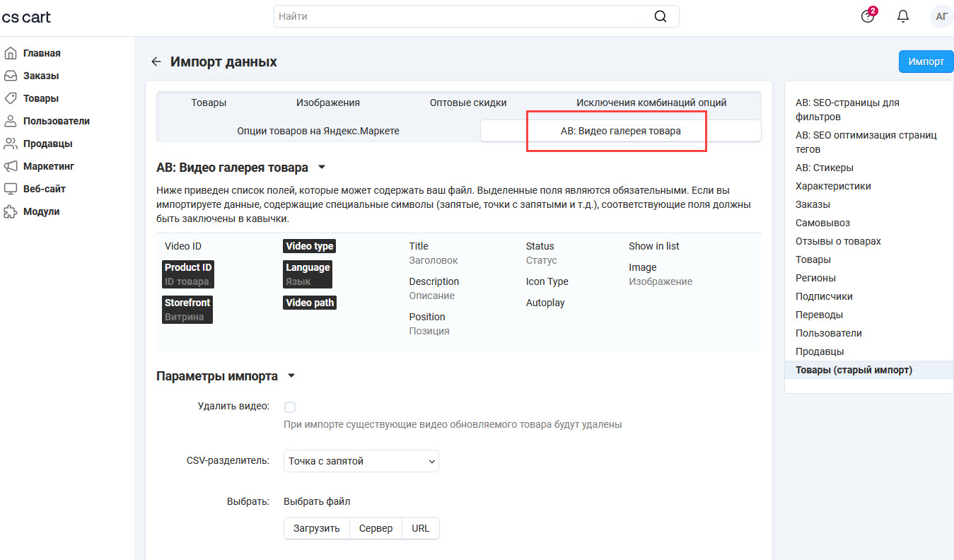Click the Маркетинг megaphone icon in sidebar

[11, 166]
